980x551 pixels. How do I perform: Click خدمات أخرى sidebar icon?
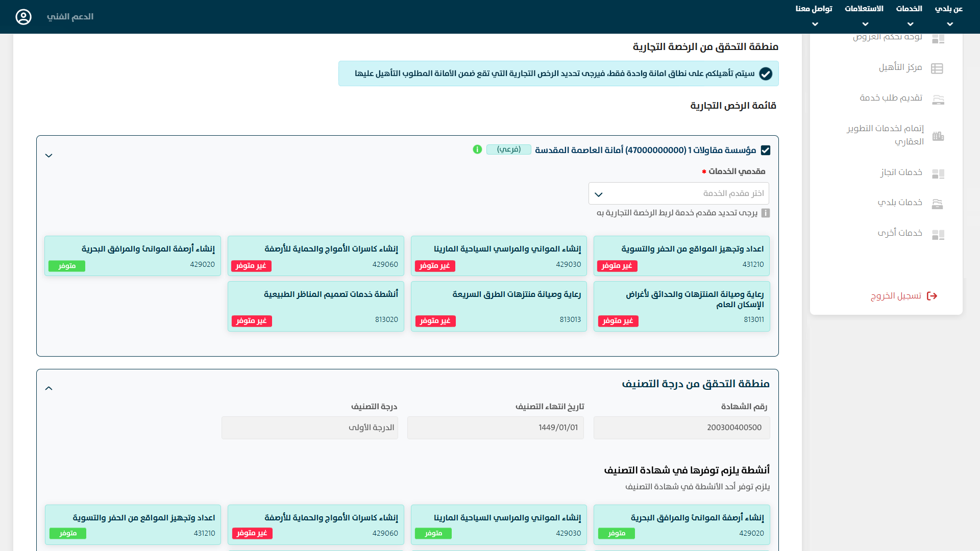point(938,234)
